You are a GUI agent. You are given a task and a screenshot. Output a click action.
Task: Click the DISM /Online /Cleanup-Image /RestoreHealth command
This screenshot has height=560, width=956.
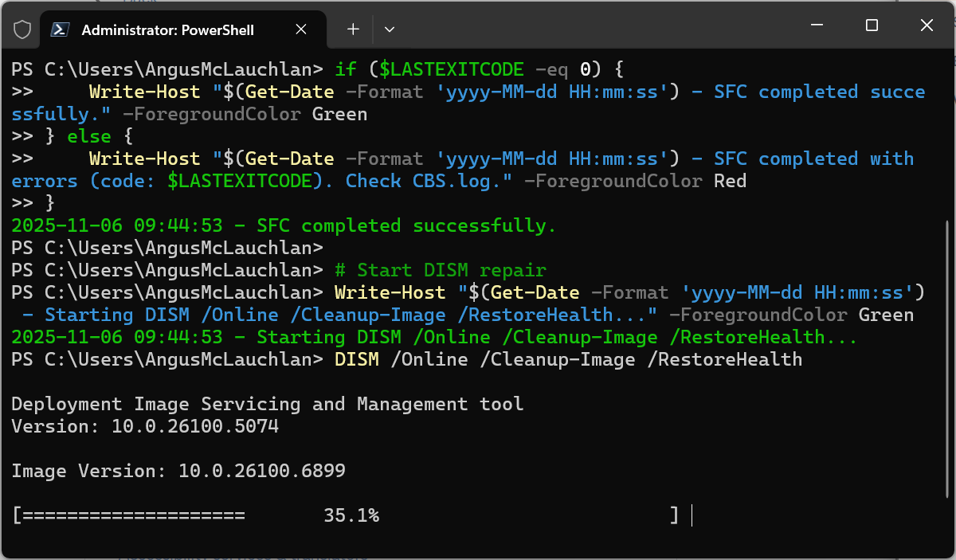coord(568,359)
